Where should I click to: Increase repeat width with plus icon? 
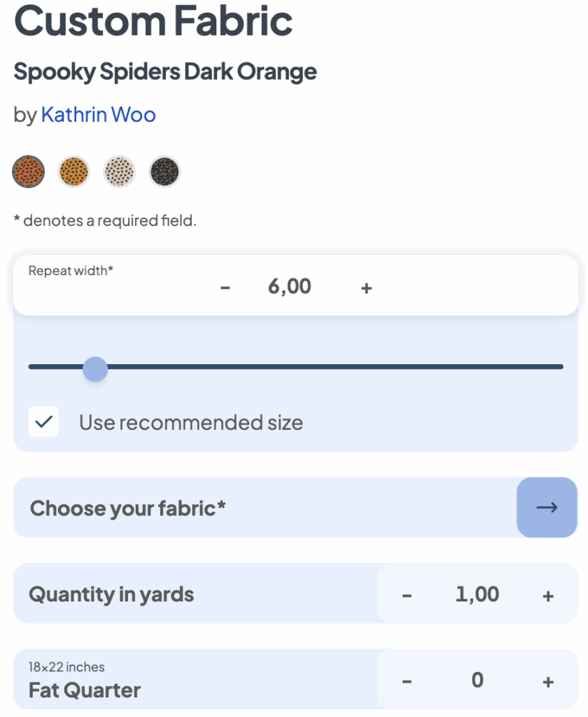pos(366,288)
